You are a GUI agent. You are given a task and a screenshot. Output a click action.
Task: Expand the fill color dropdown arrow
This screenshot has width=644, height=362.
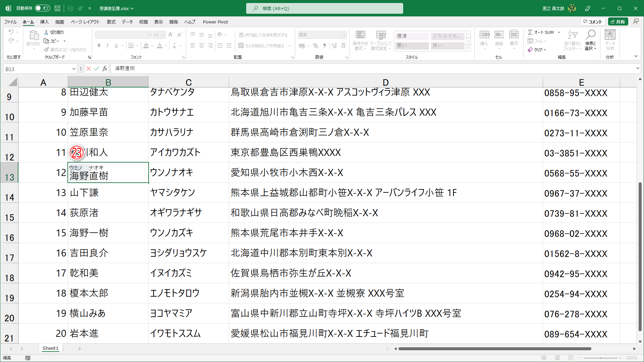tap(152, 46)
